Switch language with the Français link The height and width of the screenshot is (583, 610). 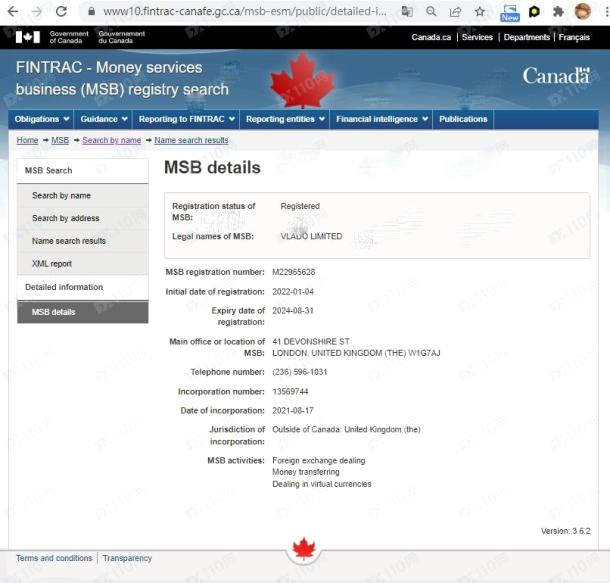574,37
